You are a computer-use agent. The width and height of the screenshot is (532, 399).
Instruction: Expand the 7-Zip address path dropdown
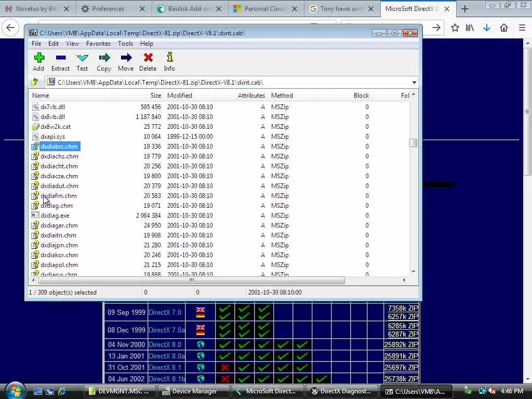pyautogui.click(x=414, y=83)
